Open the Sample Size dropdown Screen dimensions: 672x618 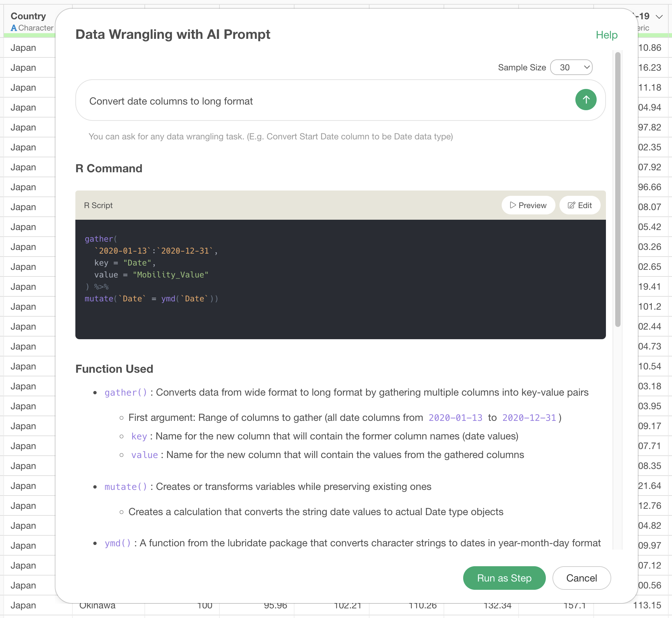point(571,67)
